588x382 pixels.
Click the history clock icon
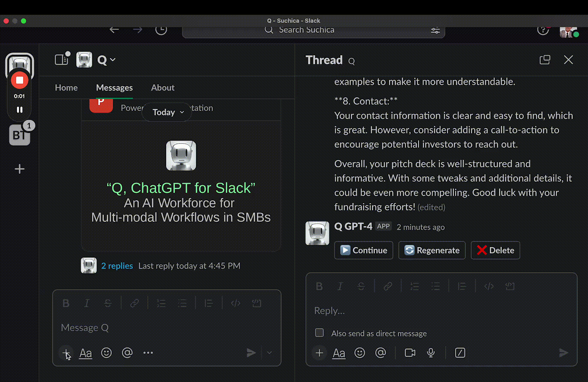[x=161, y=30]
